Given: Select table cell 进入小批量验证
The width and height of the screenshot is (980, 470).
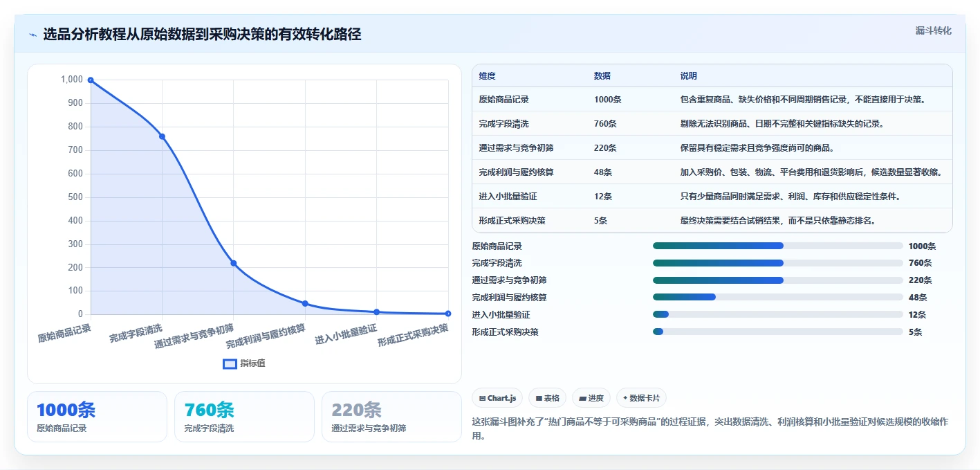Looking at the screenshot, I should tap(508, 197).
